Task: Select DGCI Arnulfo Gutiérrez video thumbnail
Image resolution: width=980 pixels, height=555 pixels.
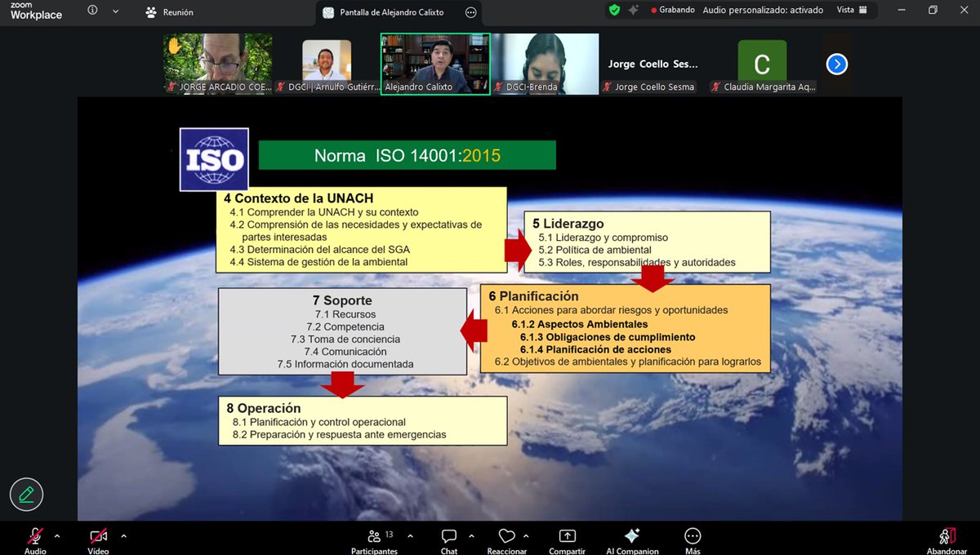Action: click(327, 64)
